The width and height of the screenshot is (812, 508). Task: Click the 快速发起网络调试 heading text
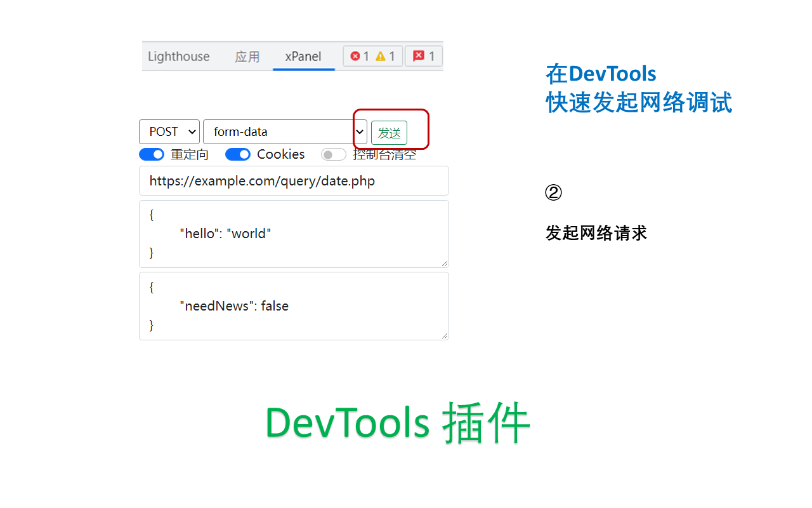pyautogui.click(x=639, y=103)
